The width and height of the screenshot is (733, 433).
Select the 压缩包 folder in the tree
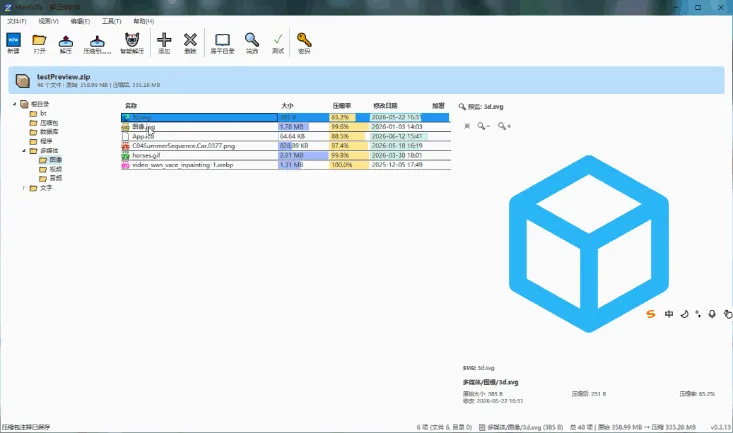coord(49,123)
